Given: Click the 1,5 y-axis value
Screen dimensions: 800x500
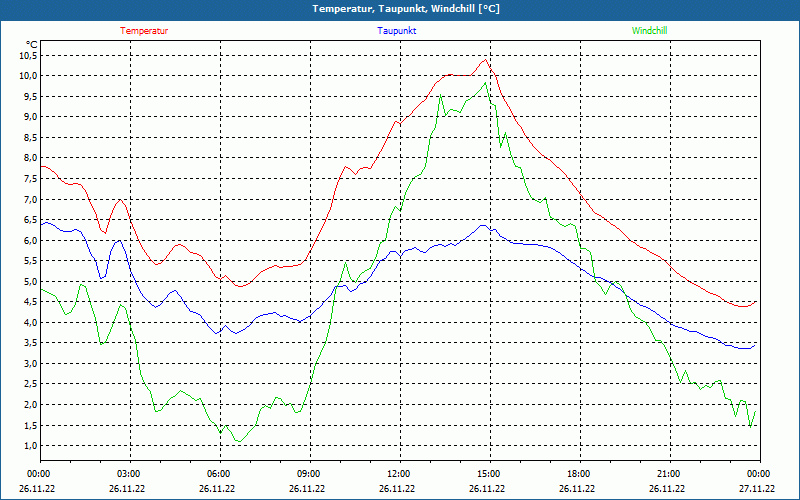Looking at the screenshot, I should click(x=31, y=426).
